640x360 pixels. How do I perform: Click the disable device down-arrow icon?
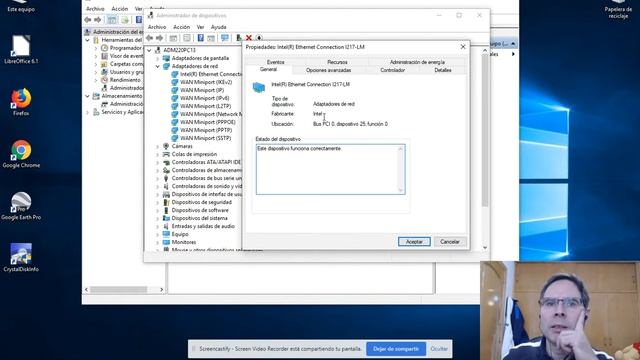[x=259, y=38]
